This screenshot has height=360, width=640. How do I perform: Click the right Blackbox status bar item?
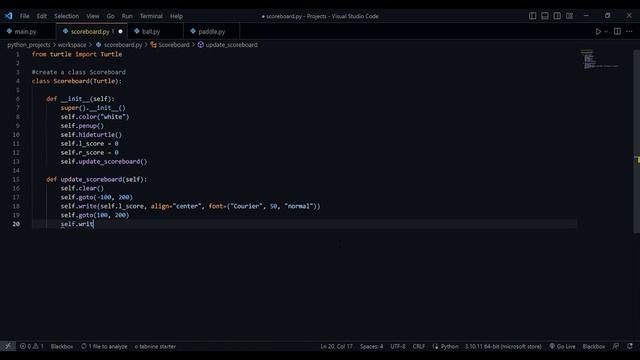pos(593,346)
